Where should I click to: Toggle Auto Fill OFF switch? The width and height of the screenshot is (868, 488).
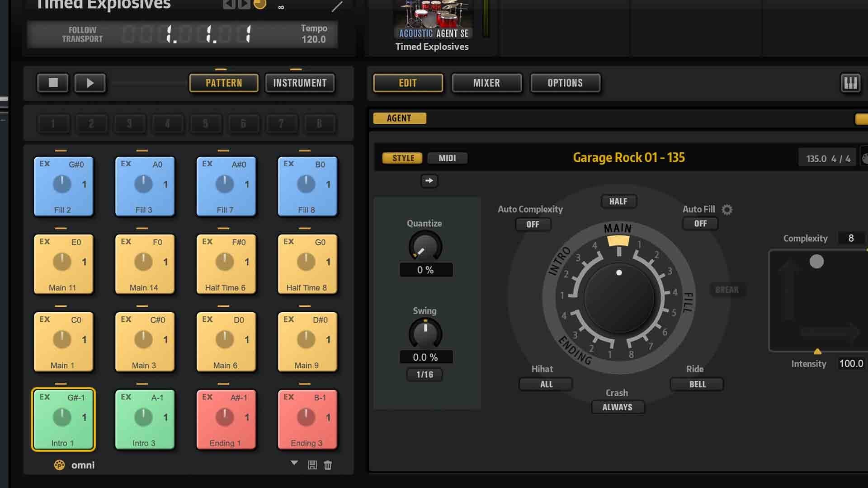[700, 224]
